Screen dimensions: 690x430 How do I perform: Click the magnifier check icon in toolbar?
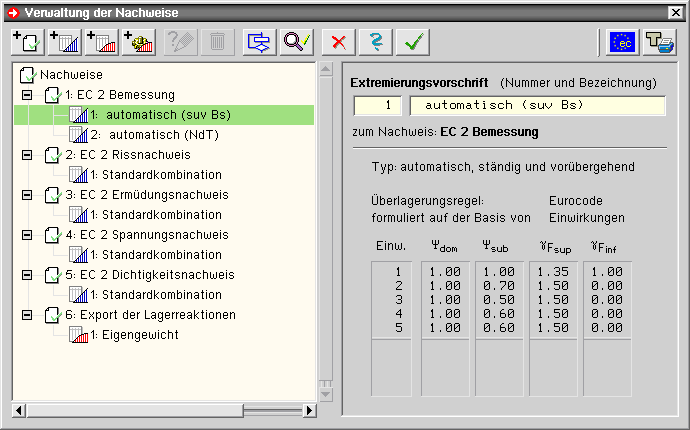coord(297,42)
